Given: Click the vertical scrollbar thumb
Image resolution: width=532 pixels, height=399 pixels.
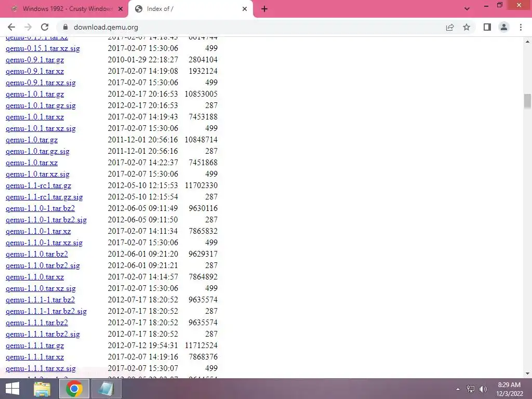Looking at the screenshot, I should 527,101.
